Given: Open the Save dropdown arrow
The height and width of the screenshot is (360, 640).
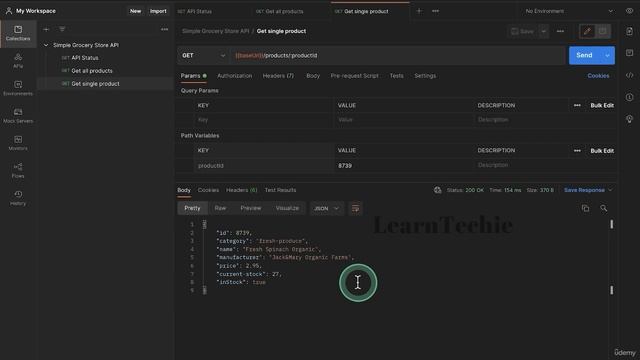Looking at the screenshot, I should (544, 31).
